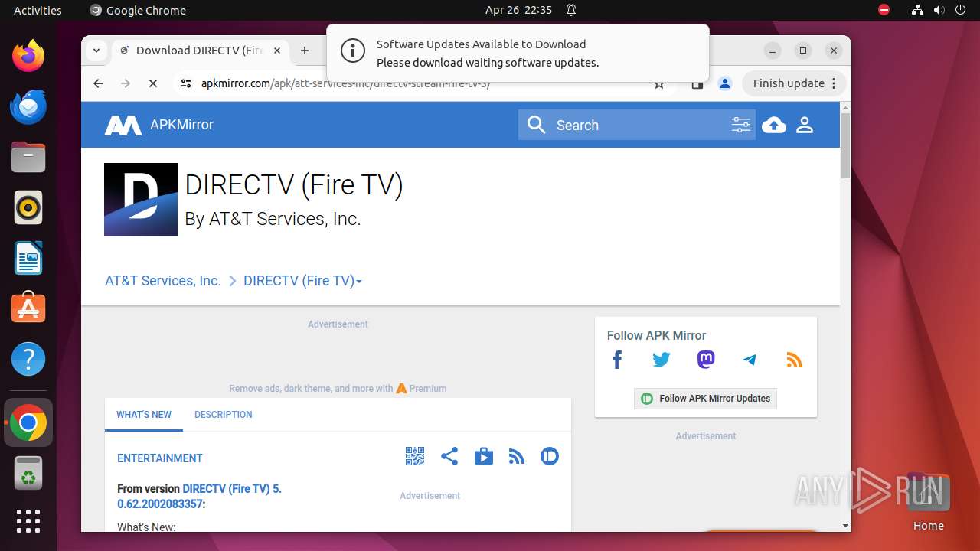Open APK Mirror's Mastodon page

(x=706, y=360)
